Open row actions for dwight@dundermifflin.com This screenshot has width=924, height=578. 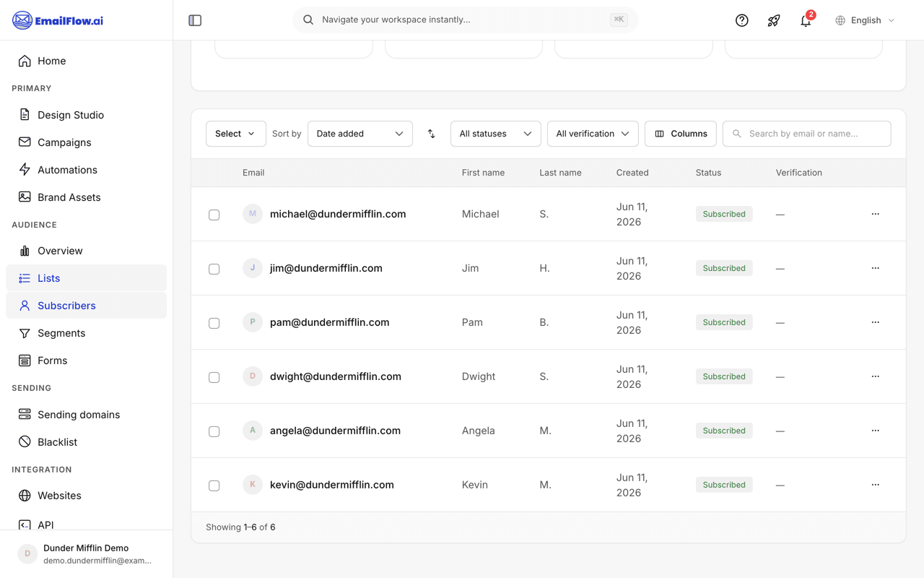point(876,376)
